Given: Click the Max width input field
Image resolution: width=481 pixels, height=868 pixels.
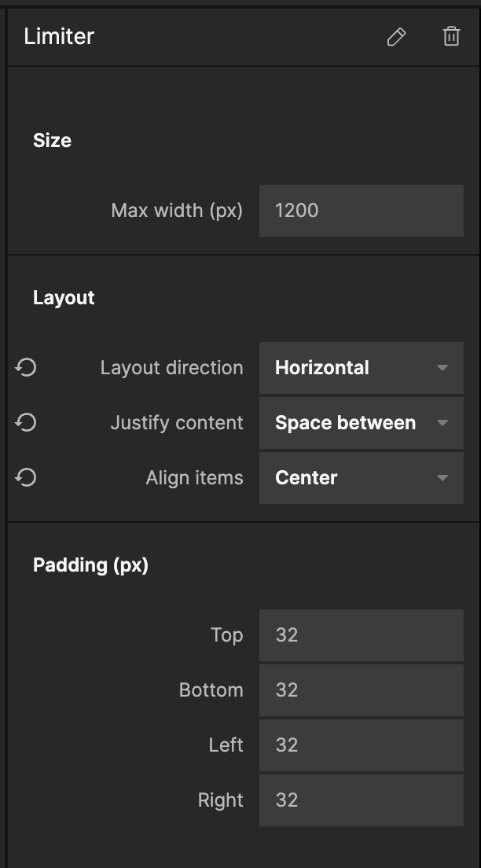Looking at the screenshot, I should (362, 211).
